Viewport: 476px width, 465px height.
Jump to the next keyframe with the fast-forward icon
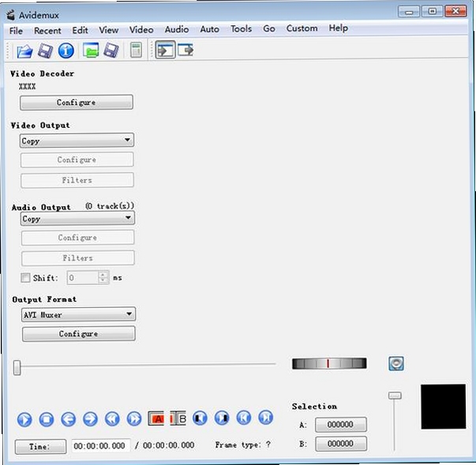pyautogui.click(x=134, y=419)
